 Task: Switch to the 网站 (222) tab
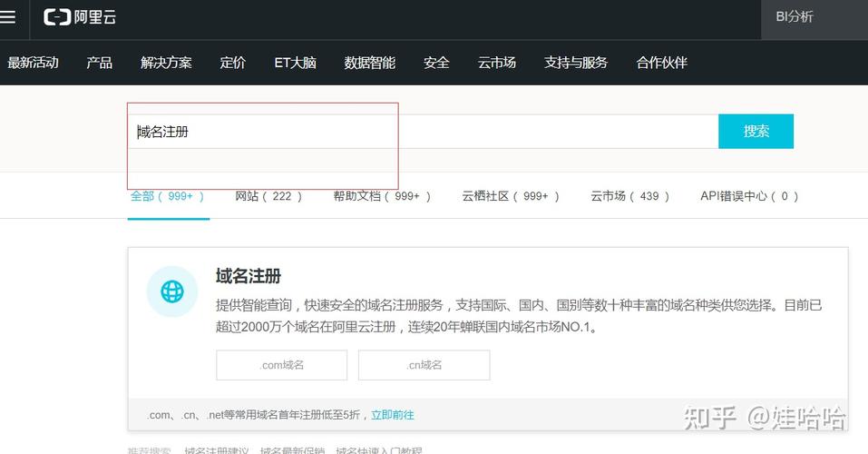(268, 196)
